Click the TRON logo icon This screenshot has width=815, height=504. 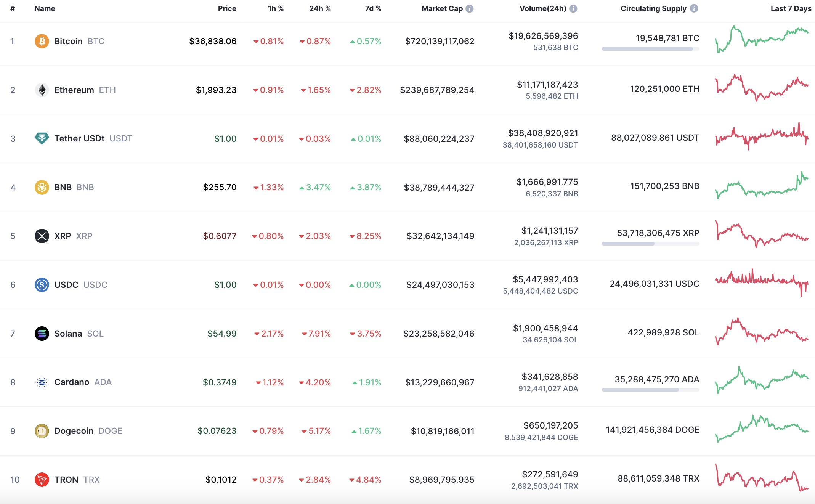pos(42,480)
